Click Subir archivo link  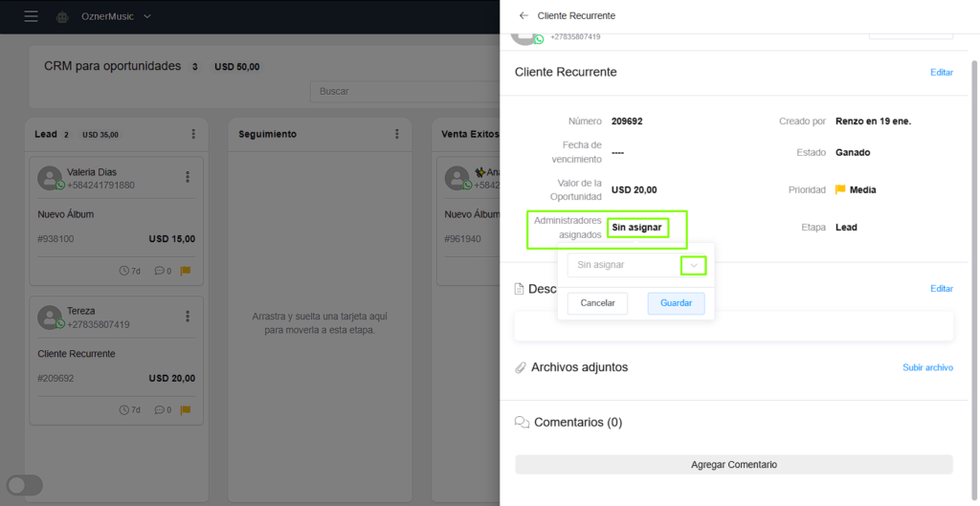tap(927, 367)
